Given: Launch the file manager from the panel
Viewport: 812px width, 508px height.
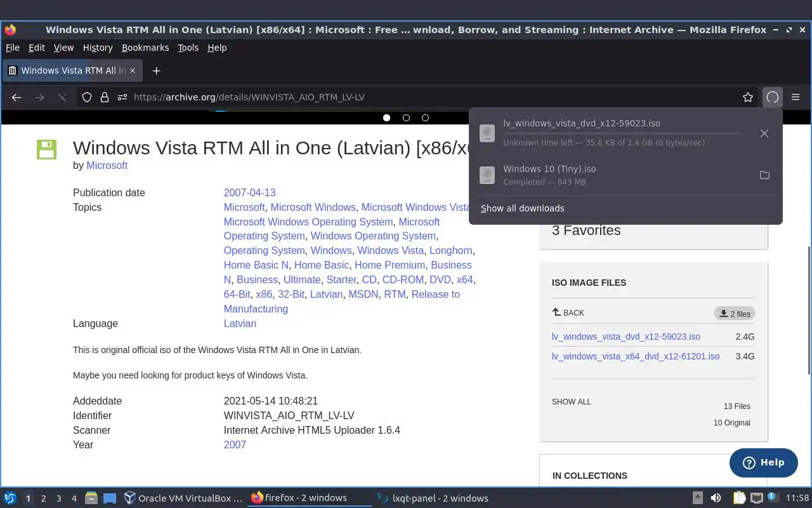Looking at the screenshot, I should pyautogui.click(x=91, y=498).
